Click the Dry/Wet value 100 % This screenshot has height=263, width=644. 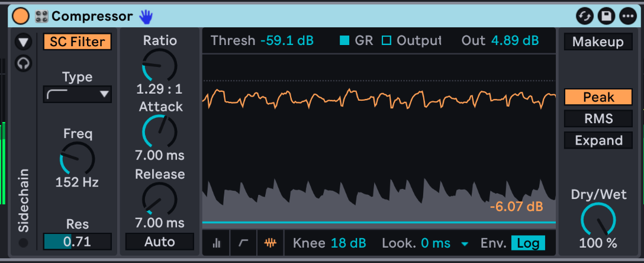click(x=598, y=243)
